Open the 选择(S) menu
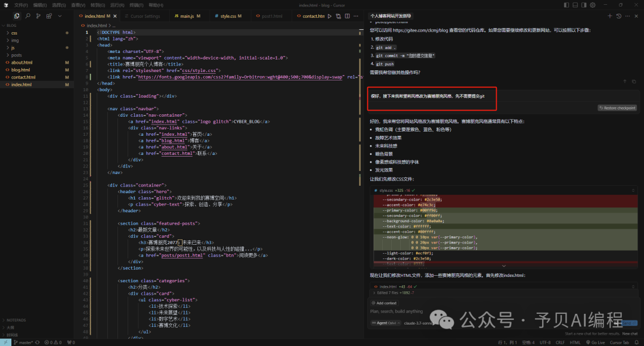The width and height of the screenshot is (644, 346). [58, 5]
